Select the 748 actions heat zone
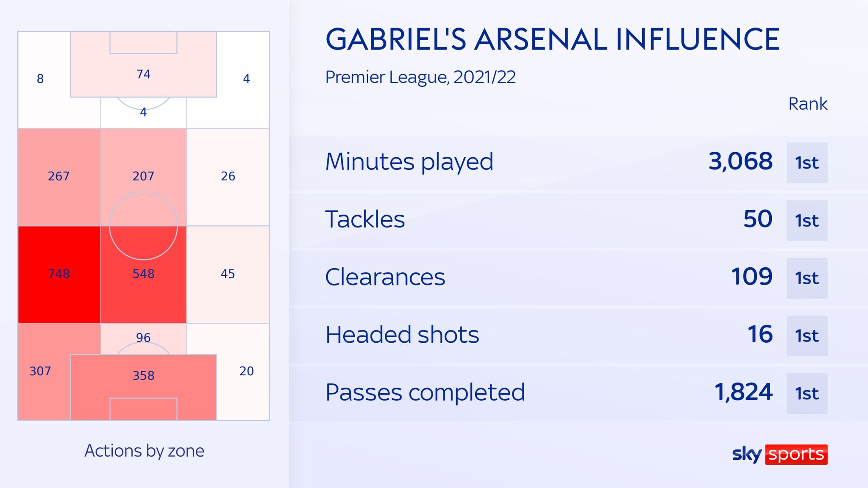This screenshot has width=868, height=488. pyautogui.click(x=59, y=274)
